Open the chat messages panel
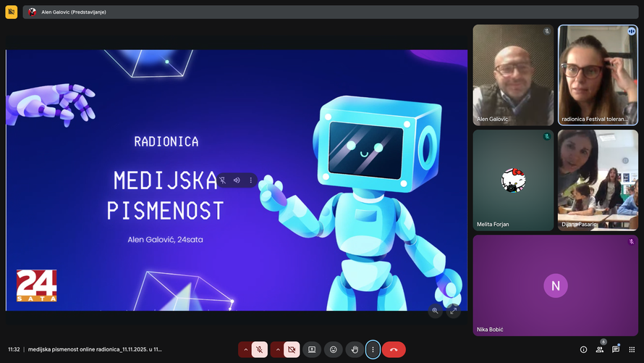 [616, 349]
